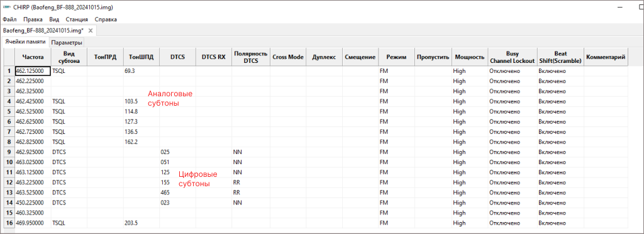Open the Вид menu
This screenshot has width=644, height=234.
click(54, 19)
